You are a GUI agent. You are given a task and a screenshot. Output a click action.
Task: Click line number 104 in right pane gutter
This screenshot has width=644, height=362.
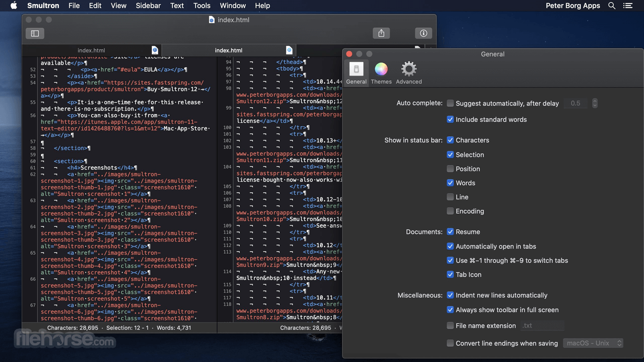(227, 167)
